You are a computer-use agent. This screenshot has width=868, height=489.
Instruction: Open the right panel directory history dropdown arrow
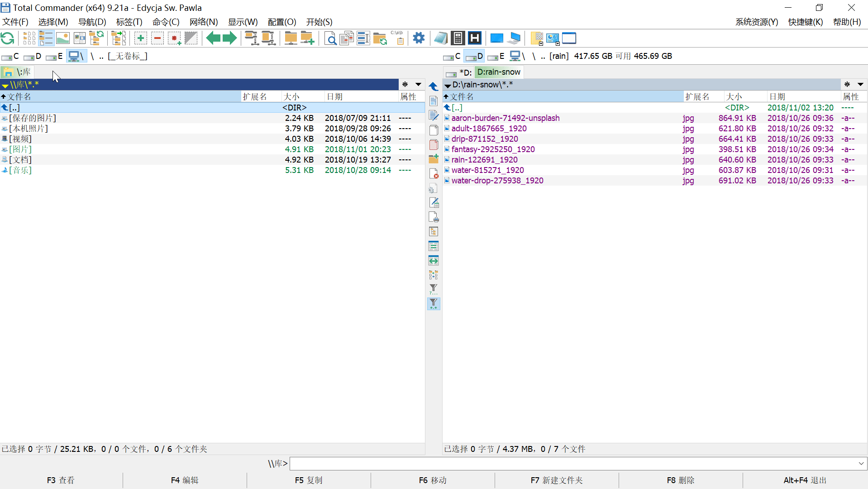coord(860,85)
